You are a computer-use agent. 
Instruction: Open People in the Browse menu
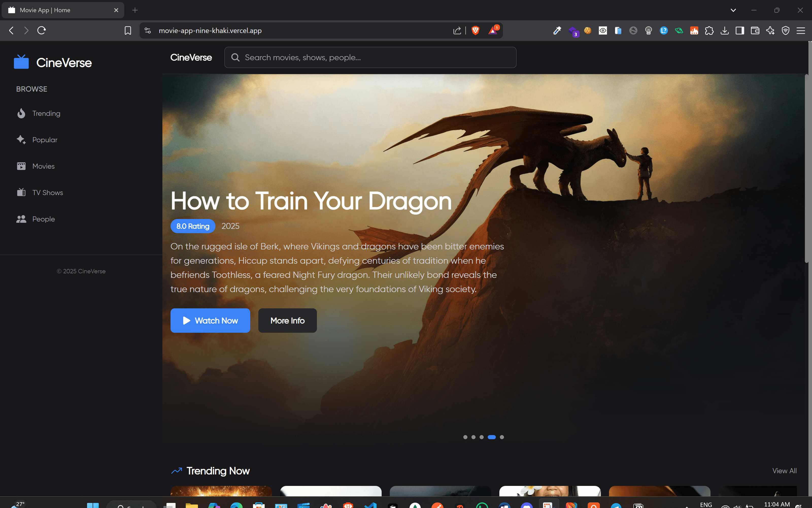(44, 219)
